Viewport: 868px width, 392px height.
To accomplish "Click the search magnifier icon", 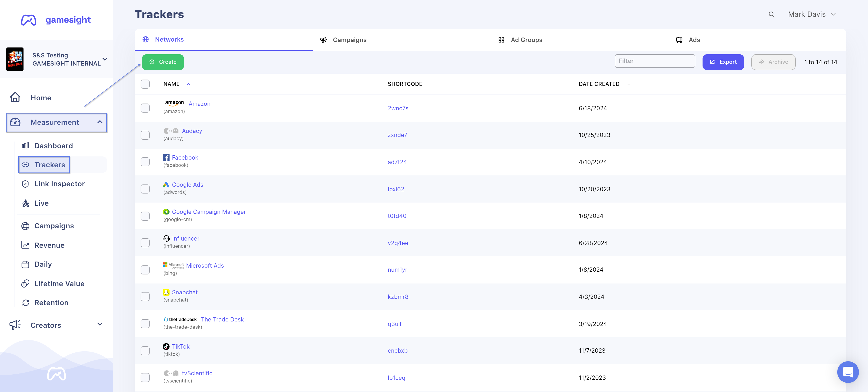I will point(771,14).
